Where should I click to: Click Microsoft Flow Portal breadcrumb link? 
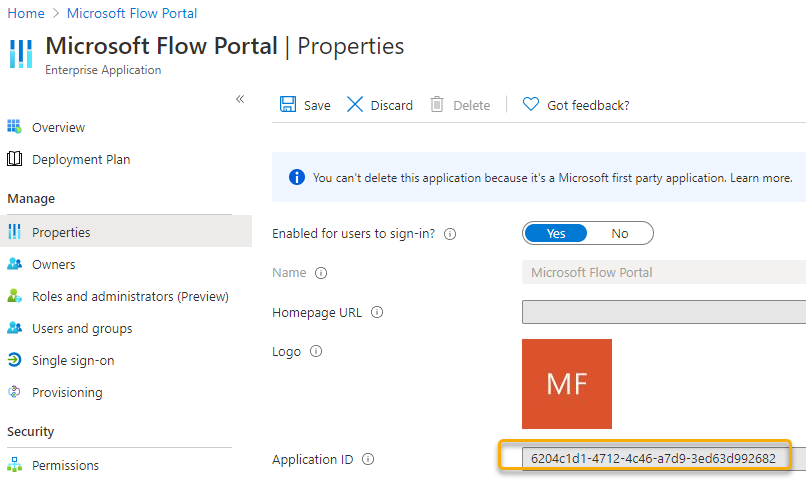pyautogui.click(x=132, y=13)
